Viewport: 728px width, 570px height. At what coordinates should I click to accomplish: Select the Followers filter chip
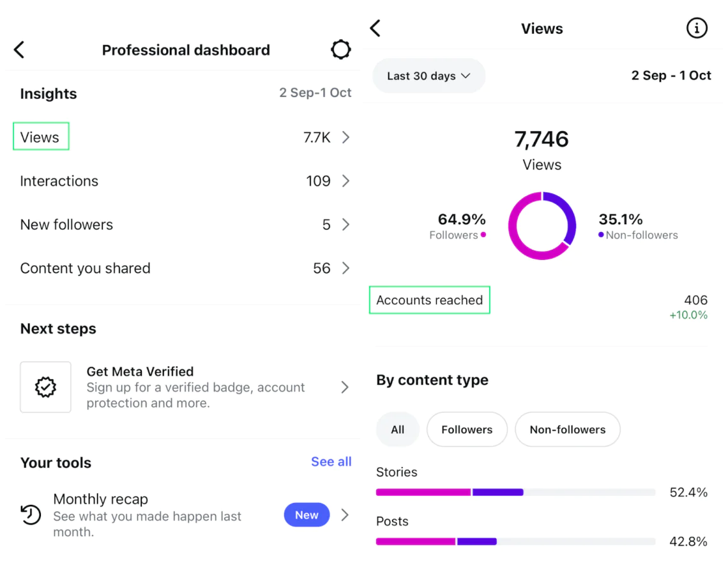(x=467, y=429)
